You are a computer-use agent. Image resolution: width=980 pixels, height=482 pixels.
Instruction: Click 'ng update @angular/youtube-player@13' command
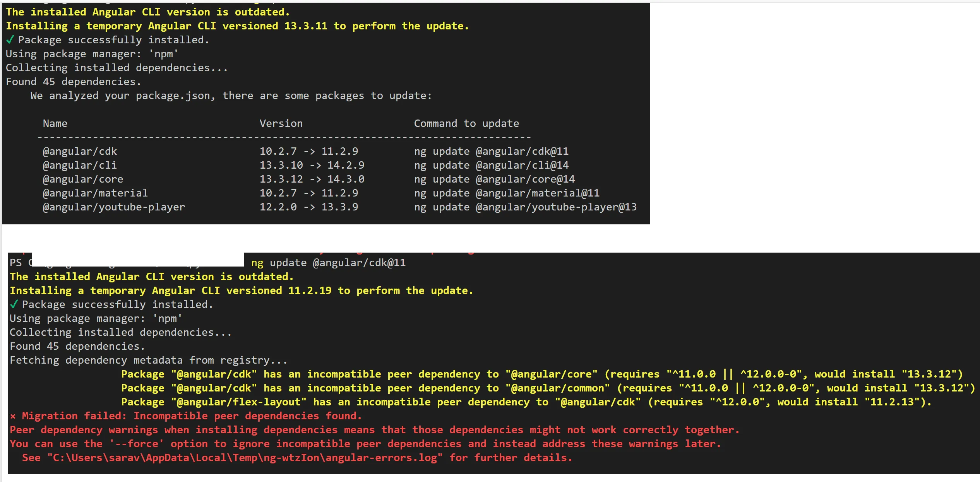click(x=525, y=207)
